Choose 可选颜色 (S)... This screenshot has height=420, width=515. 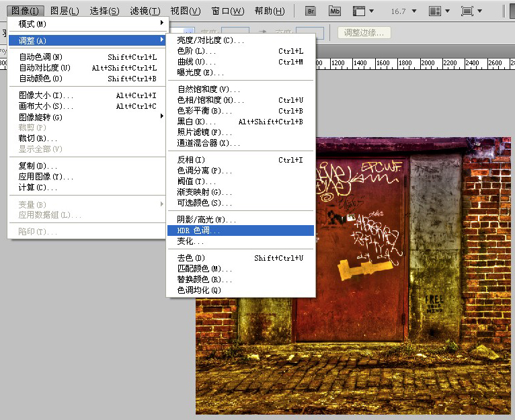tap(241, 203)
